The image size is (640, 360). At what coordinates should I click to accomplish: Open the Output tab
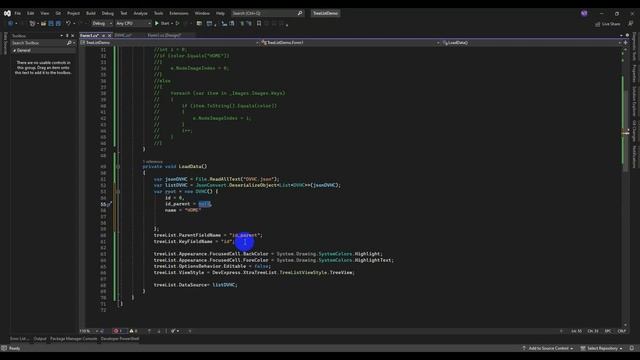(x=40, y=339)
